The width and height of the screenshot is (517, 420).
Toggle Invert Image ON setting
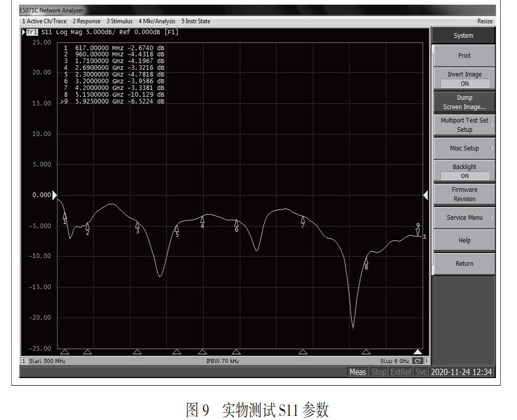pos(464,79)
